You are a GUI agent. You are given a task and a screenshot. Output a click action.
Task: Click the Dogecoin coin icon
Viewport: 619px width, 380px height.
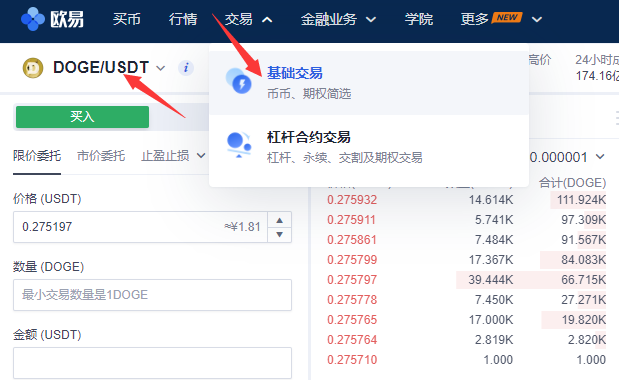[x=33, y=68]
